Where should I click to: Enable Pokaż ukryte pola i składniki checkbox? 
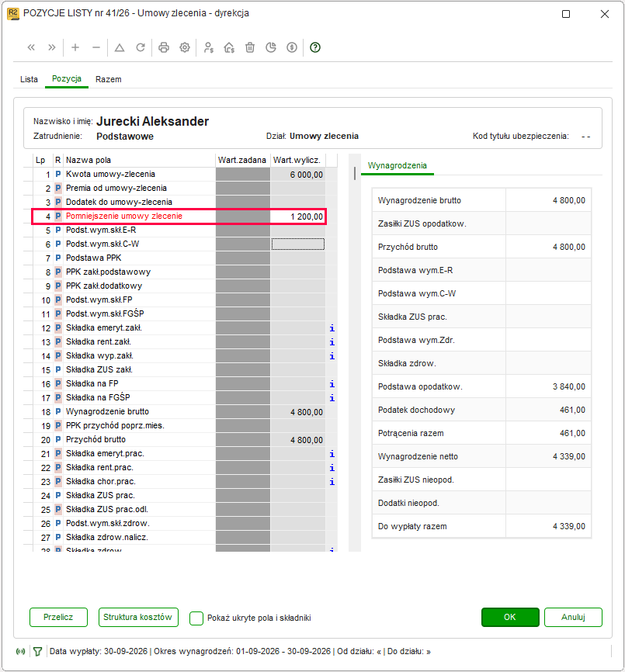pos(196,618)
